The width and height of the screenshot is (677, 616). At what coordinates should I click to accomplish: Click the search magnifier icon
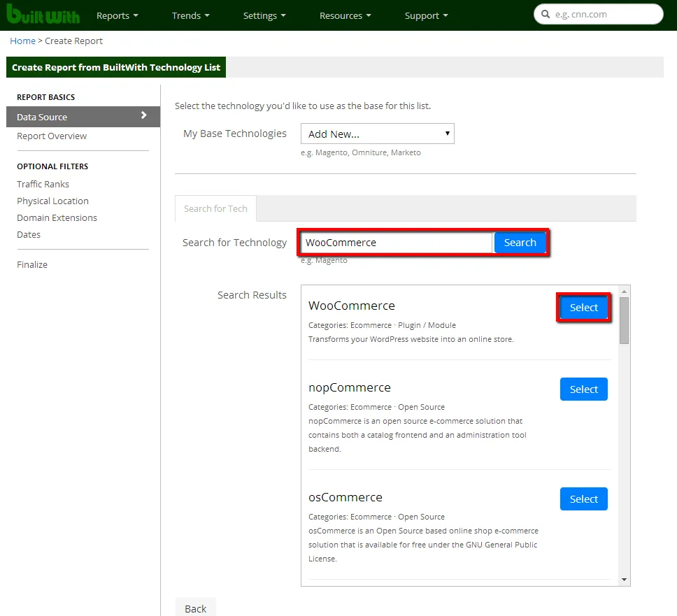[545, 14]
